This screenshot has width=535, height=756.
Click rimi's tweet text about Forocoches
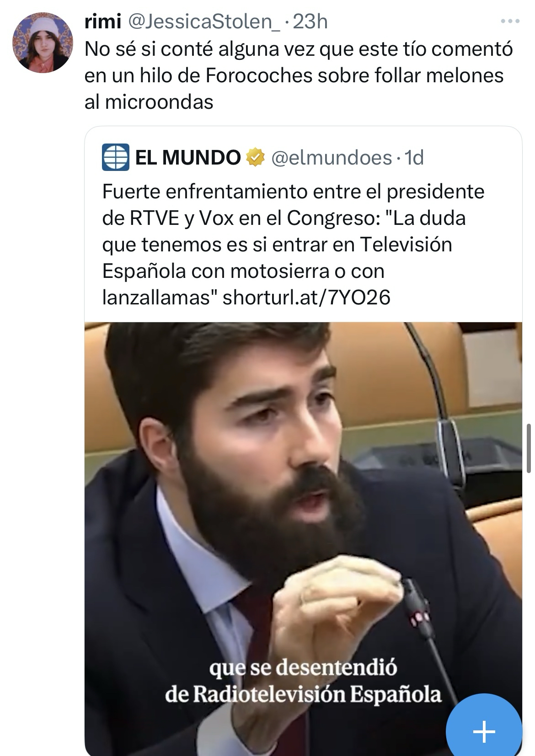(299, 76)
